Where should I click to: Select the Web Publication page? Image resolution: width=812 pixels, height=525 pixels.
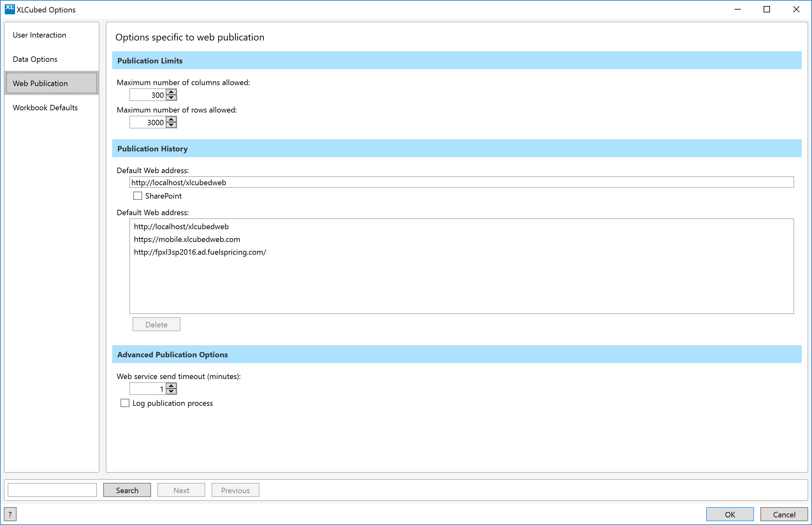point(51,83)
